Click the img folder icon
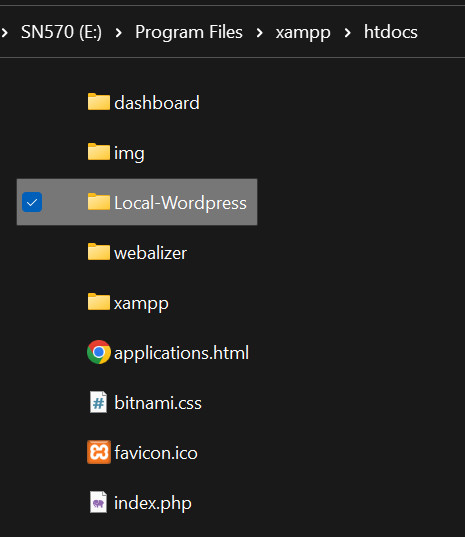Image resolution: width=465 pixels, height=537 pixels. pos(99,152)
